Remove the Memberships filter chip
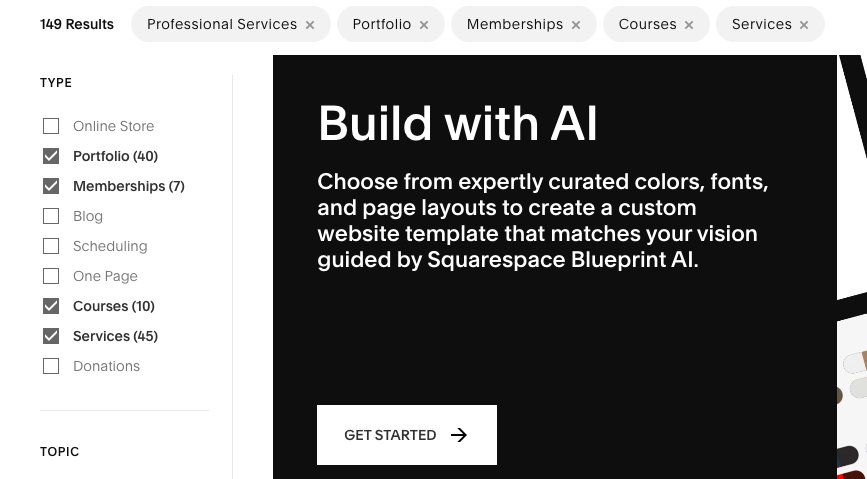 [x=576, y=25]
